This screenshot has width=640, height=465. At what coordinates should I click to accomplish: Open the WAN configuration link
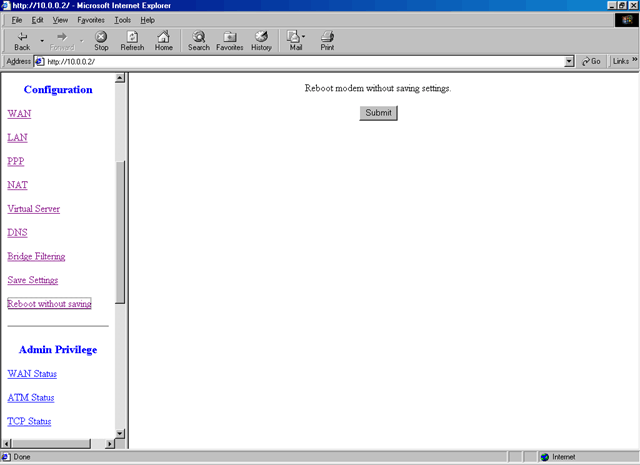click(x=19, y=113)
